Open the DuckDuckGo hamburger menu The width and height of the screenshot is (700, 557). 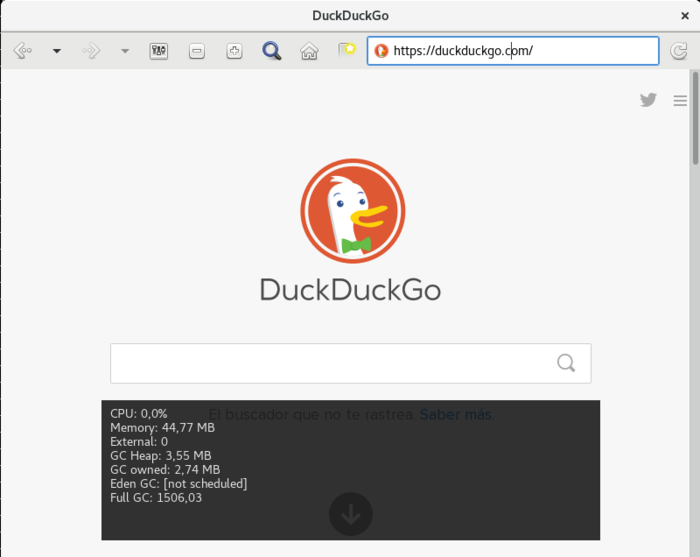680,100
